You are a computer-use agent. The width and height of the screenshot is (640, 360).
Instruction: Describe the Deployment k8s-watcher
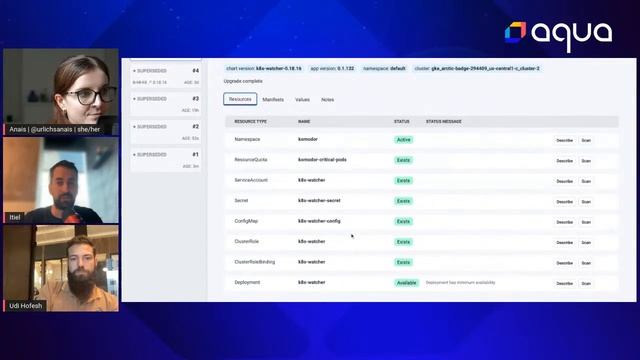[564, 283]
